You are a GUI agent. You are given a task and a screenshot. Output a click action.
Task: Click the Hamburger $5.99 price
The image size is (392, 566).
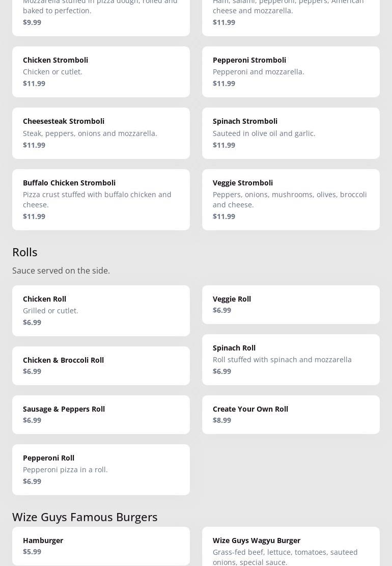point(32,552)
